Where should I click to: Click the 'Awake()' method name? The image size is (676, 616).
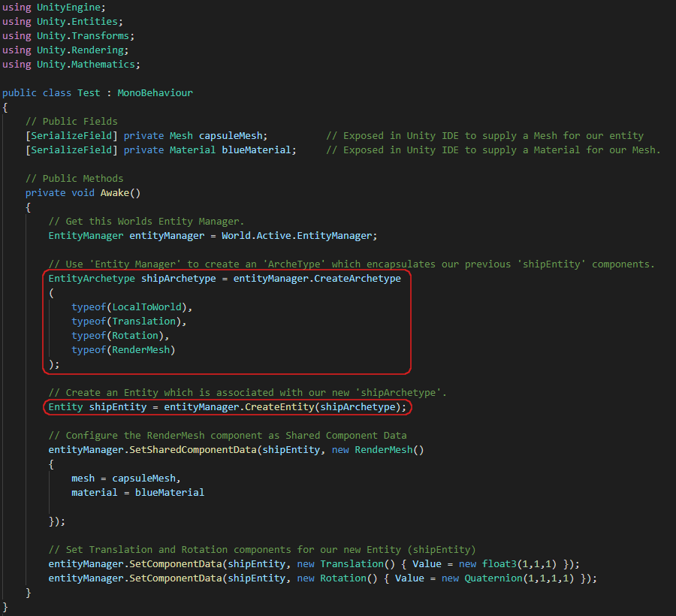[121, 192]
